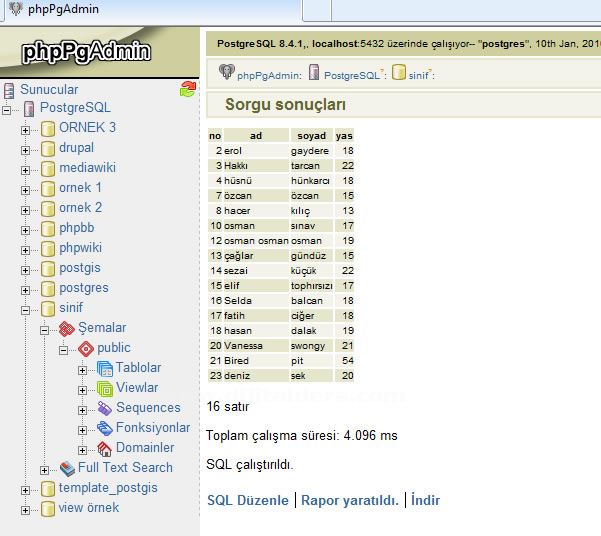Click the Tablolar tables icon
The image size is (601, 536).
tap(105, 369)
